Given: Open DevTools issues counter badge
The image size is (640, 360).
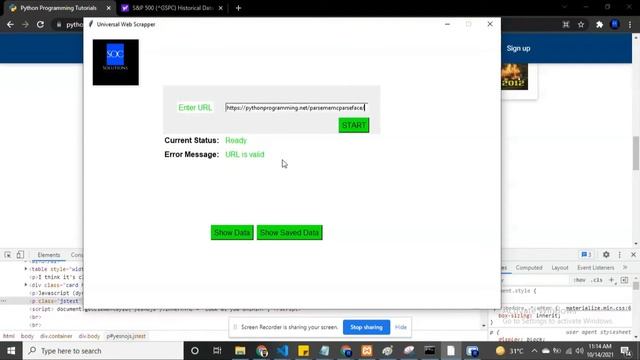Looking at the screenshot, I should coord(586,254).
